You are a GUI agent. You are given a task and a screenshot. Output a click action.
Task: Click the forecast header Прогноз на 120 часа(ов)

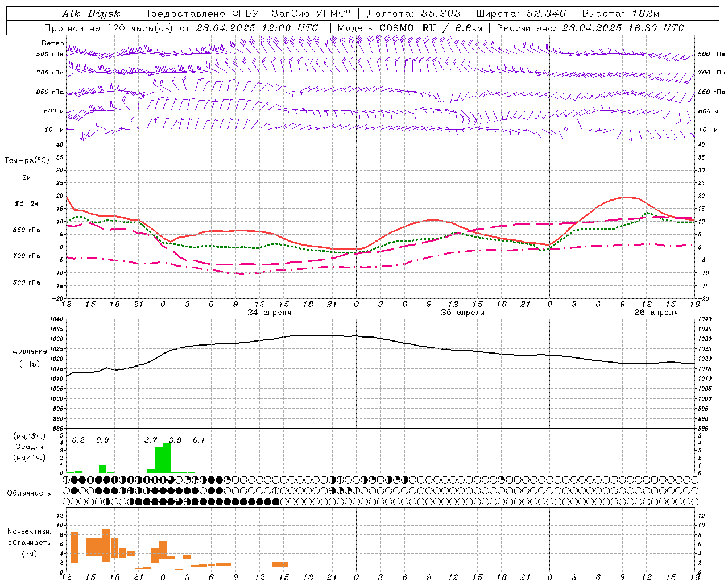(x=109, y=28)
